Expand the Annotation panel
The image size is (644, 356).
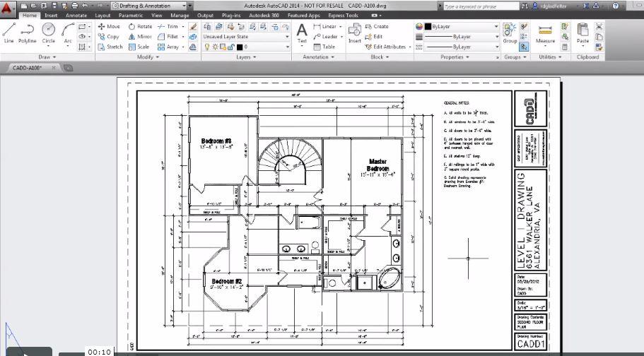pyautogui.click(x=318, y=57)
